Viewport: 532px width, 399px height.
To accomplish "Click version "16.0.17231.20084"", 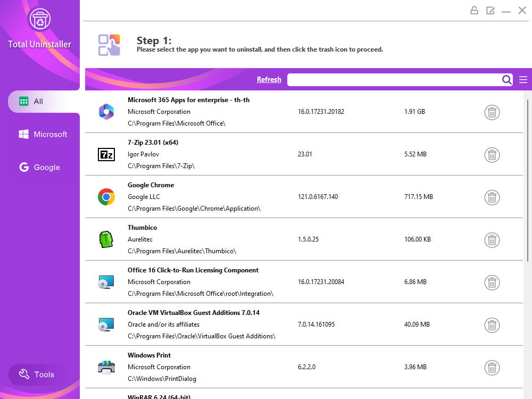I will 321,282.
